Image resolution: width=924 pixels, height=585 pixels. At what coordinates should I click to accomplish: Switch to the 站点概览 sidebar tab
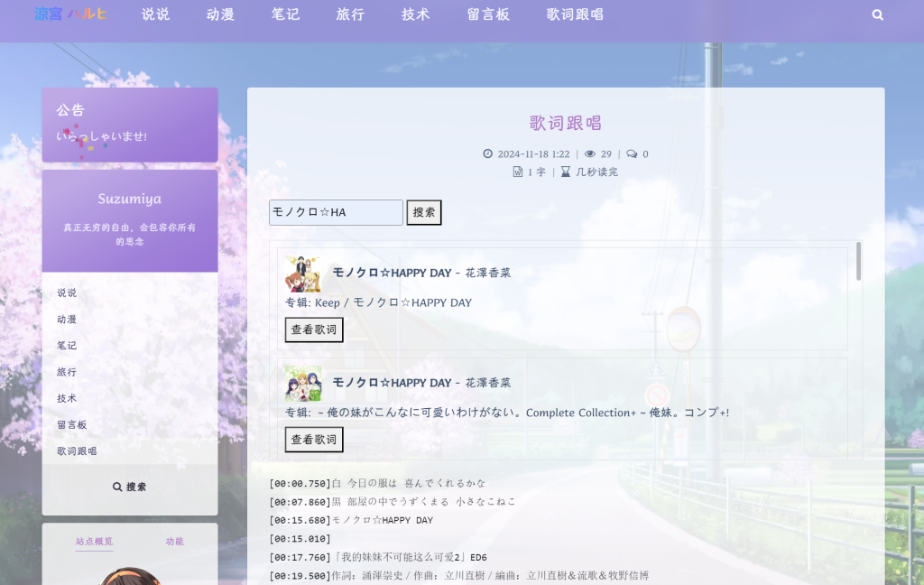point(94,542)
